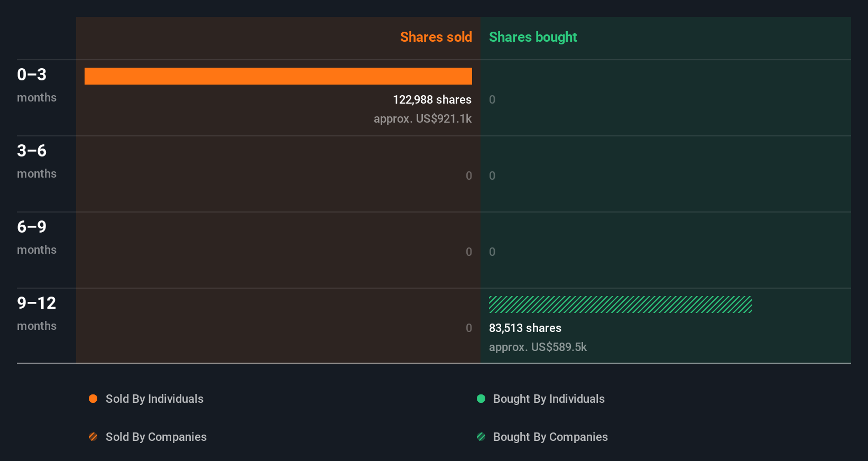Click the 83,513 shares label
Screen dimensions: 868x461
tap(525, 328)
